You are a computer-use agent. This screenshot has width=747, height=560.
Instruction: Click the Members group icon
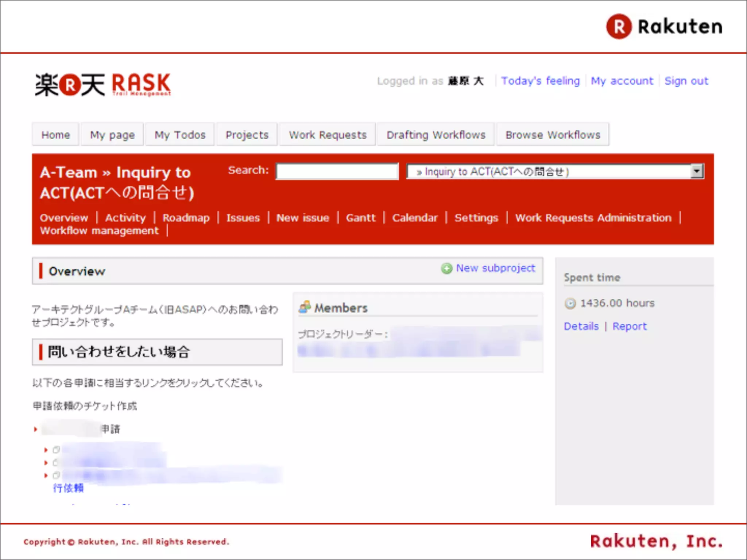pyautogui.click(x=305, y=307)
